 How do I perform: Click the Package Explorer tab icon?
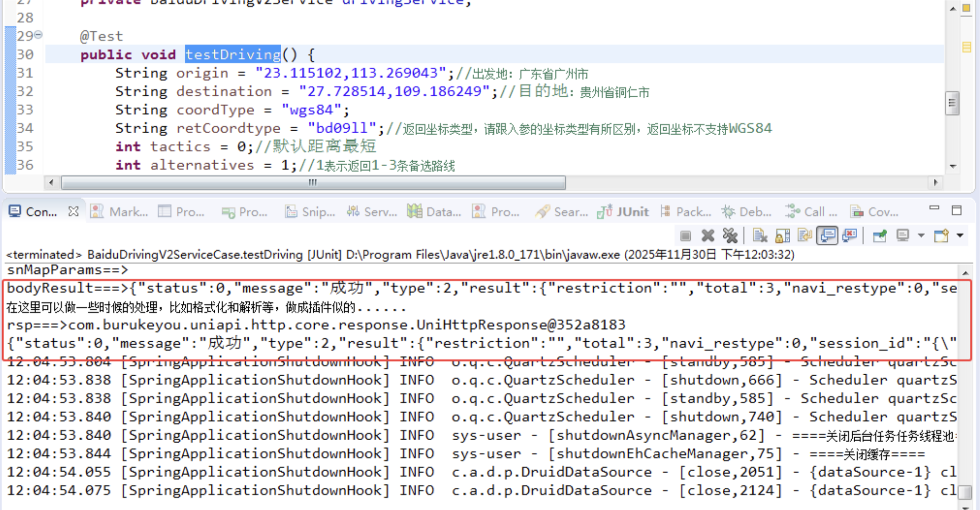coord(665,212)
